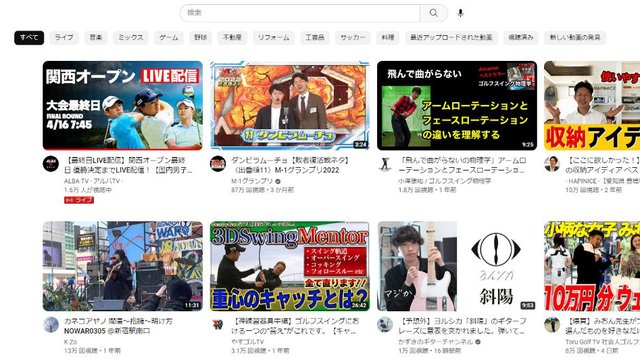Open the カネコアヤノ NOWAR0305 video title

[x=118, y=326]
